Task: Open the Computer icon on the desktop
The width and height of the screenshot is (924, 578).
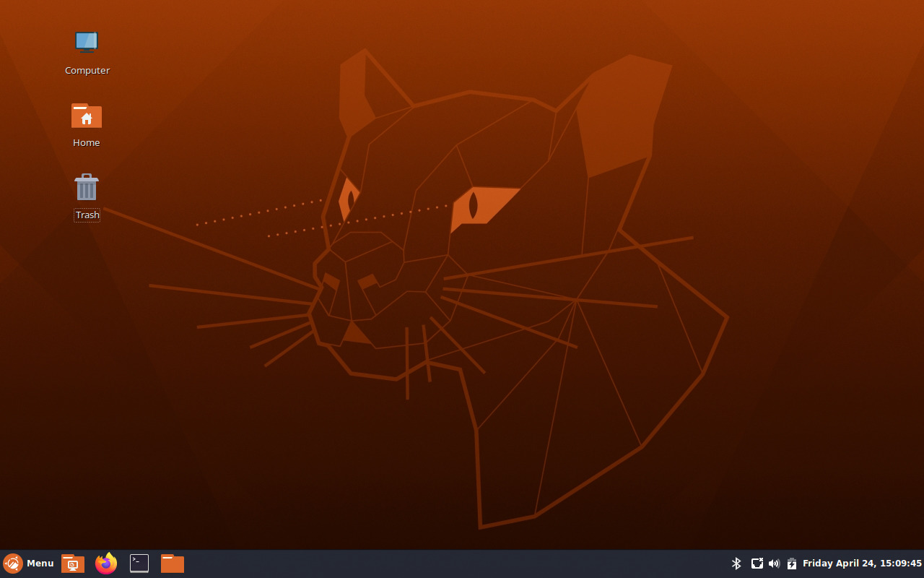Action: (x=86, y=42)
